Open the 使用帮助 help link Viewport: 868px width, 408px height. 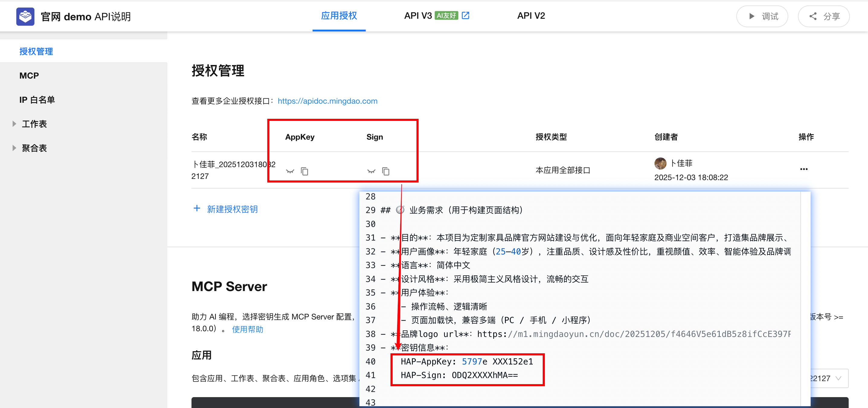click(x=247, y=329)
